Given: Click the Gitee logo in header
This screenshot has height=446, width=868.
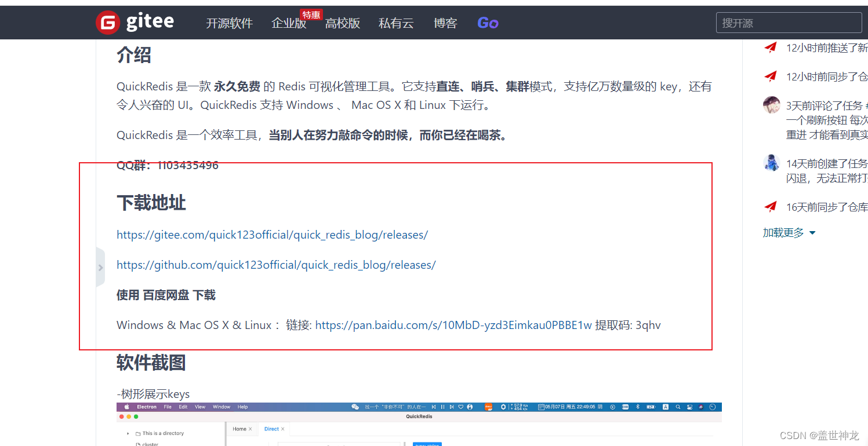Looking at the screenshot, I should (x=135, y=23).
